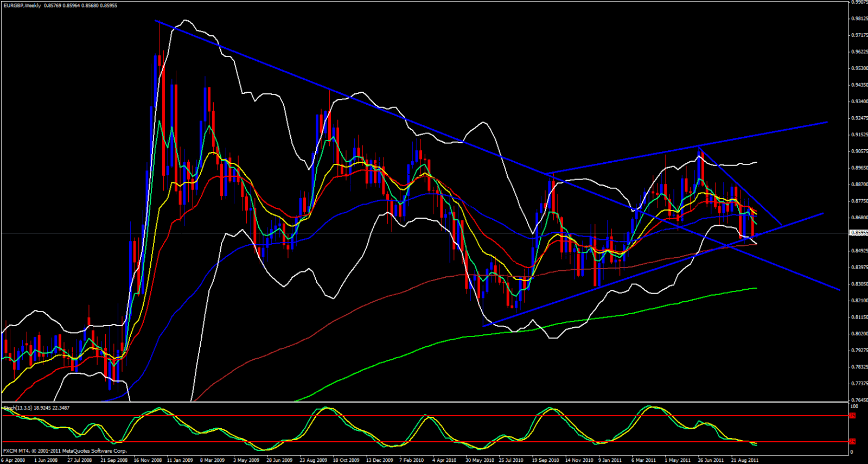
Task: Select the red 75 stochastic level marker
Action: (x=852, y=416)
